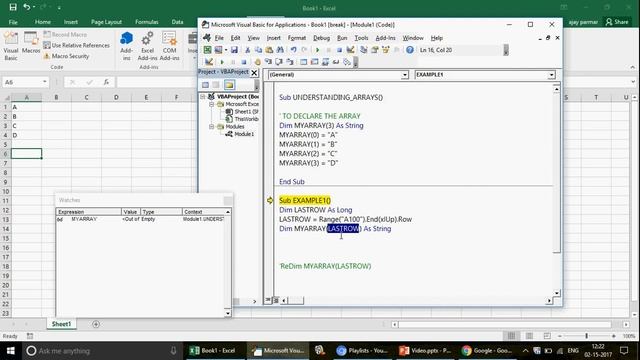Image resolution: width=640 pixels, height=360 pixels.
Task: Select Page Layout view in status bar
Action: pos(529,336)
